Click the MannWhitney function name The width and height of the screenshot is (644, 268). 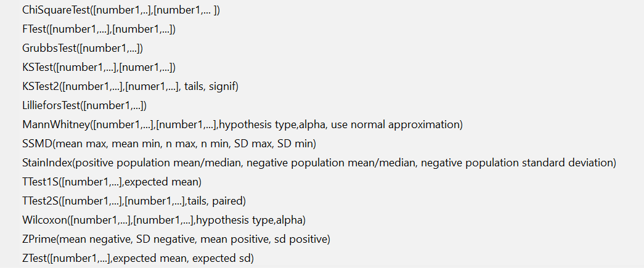click(x=56, y=124)
